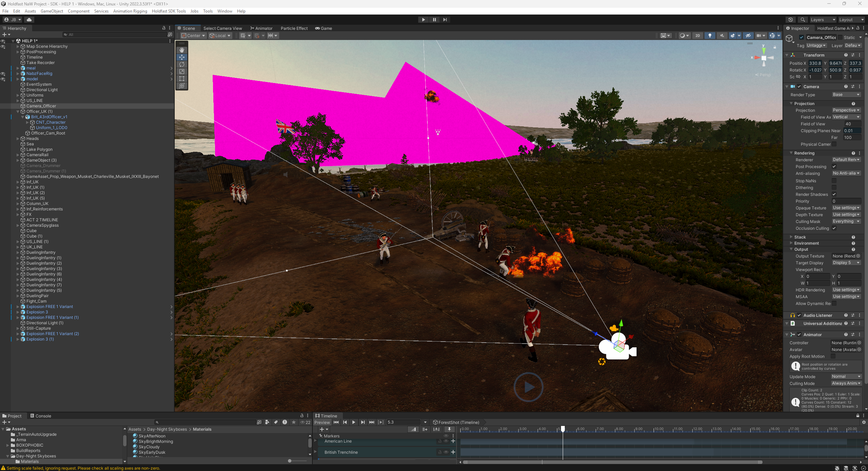Click the Pause button in top toolbar
The height and width of the screenshot is (471, 868).
434,20
